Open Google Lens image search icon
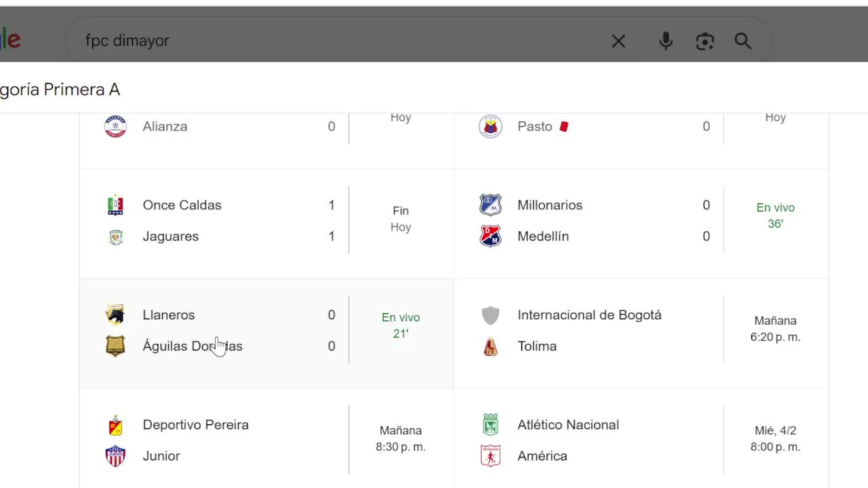 (x=705, y=41)
